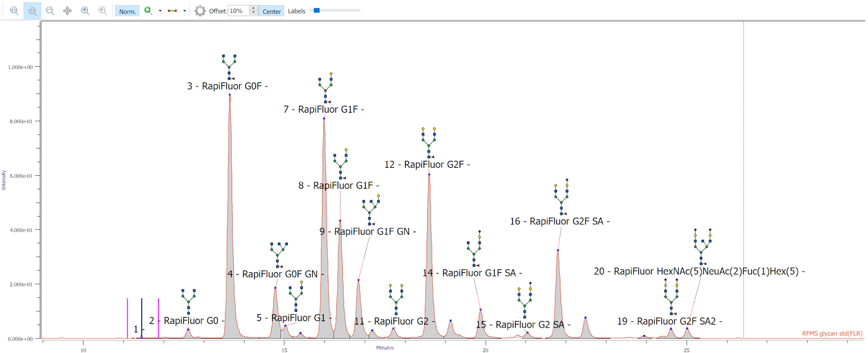Screen dimensions: 868x353
Task: Click the RFMS glycan std(FLR) trace label
Action: point(832,333)
